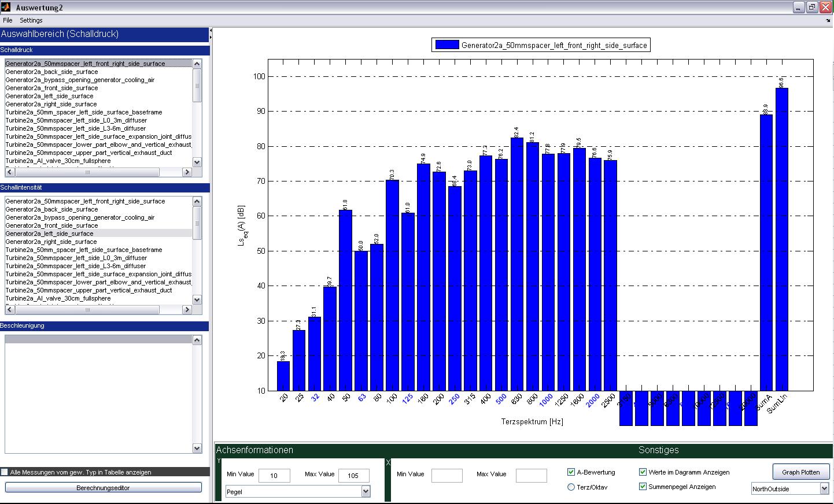Toggle the Werte im Diagramm Anzeigen checkbox

643,472
